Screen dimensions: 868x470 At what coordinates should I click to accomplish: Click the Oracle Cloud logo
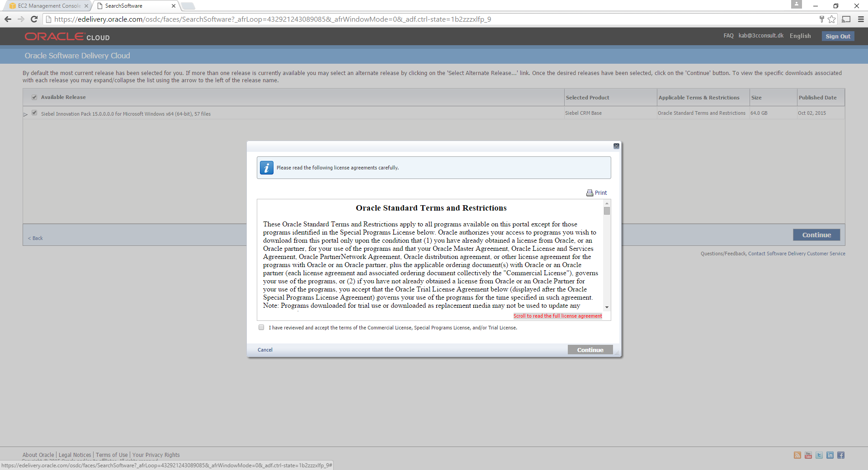pos(67,37)
